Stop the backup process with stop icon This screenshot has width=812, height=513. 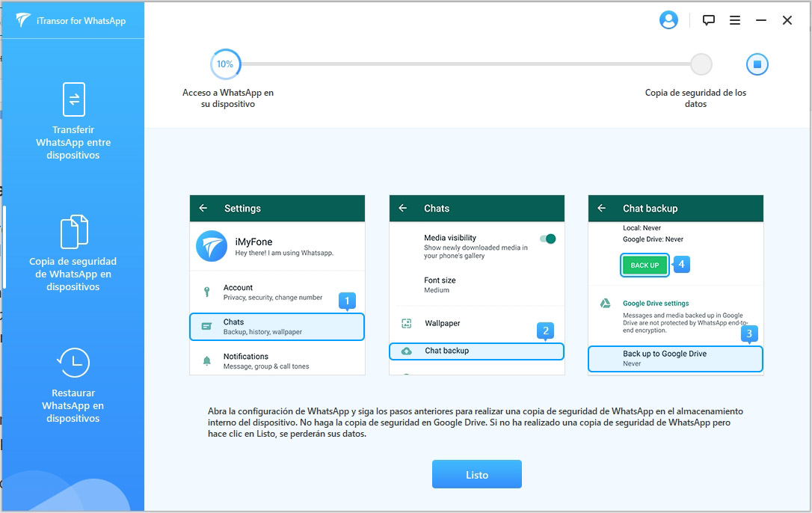coord(757,64)
